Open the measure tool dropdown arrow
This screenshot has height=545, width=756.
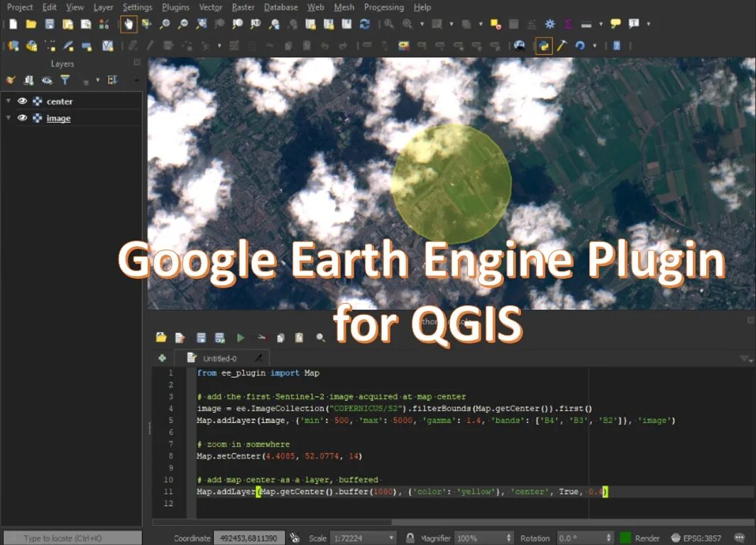tap(601, 23)
